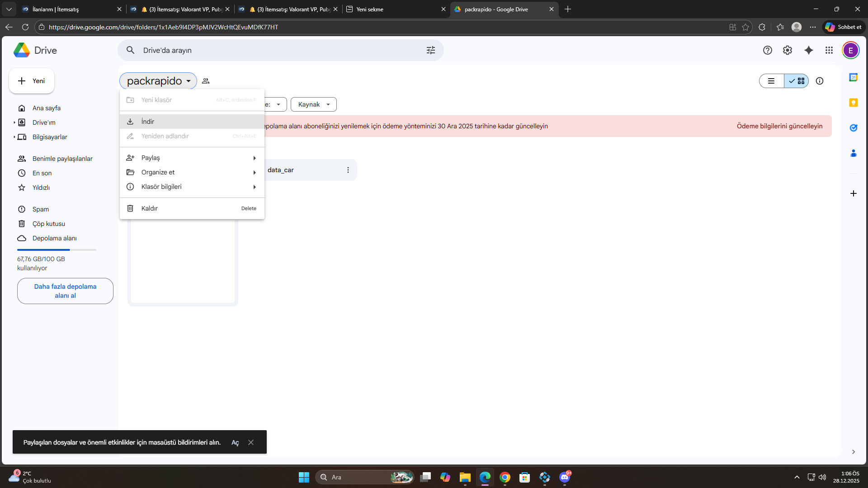Select Yeniden adlandır menu entry
This screenshot has width=868, height=488.
(x=192, y=136)
